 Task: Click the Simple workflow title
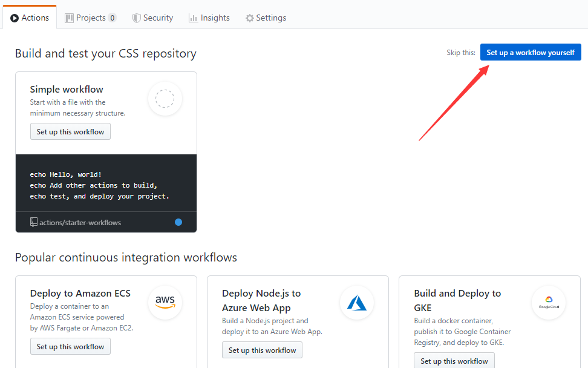[67, 90]
